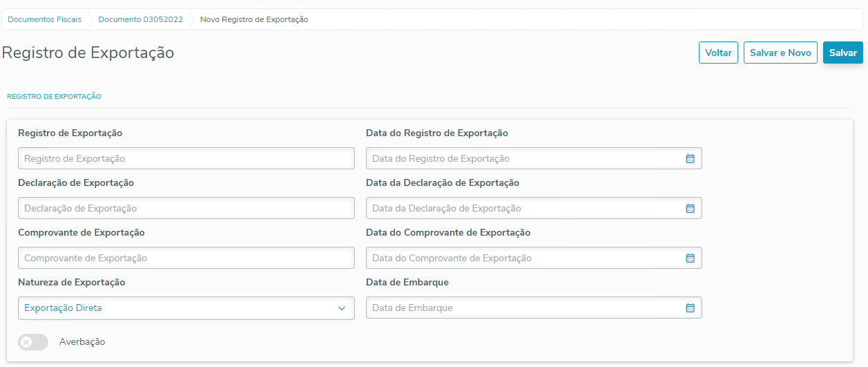Screen dimensions: 868x367
Task: Select Novo Registro de Exportação breadcrumb
Action: 254,19
